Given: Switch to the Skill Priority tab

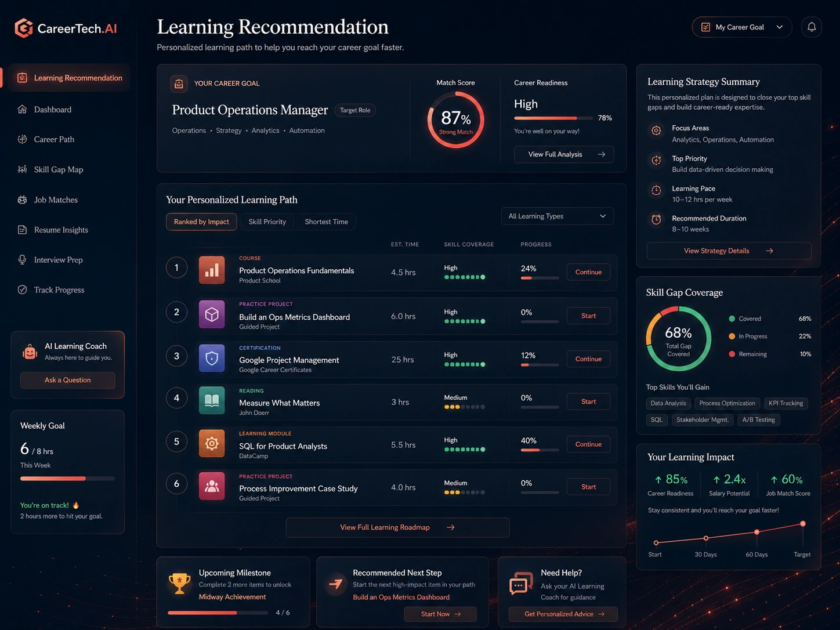Looking at the screenshot, I should click(267, 222).
